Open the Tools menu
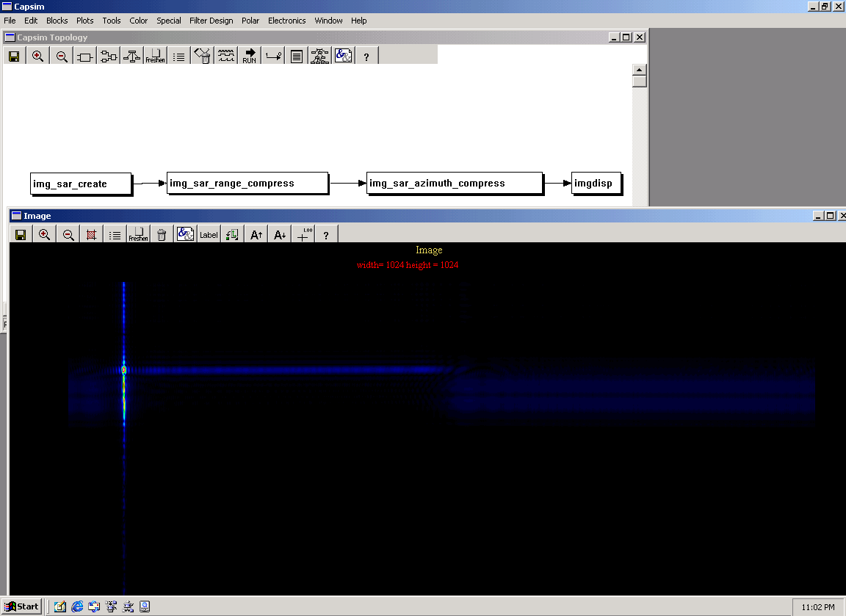 click(x=112, y=21)
